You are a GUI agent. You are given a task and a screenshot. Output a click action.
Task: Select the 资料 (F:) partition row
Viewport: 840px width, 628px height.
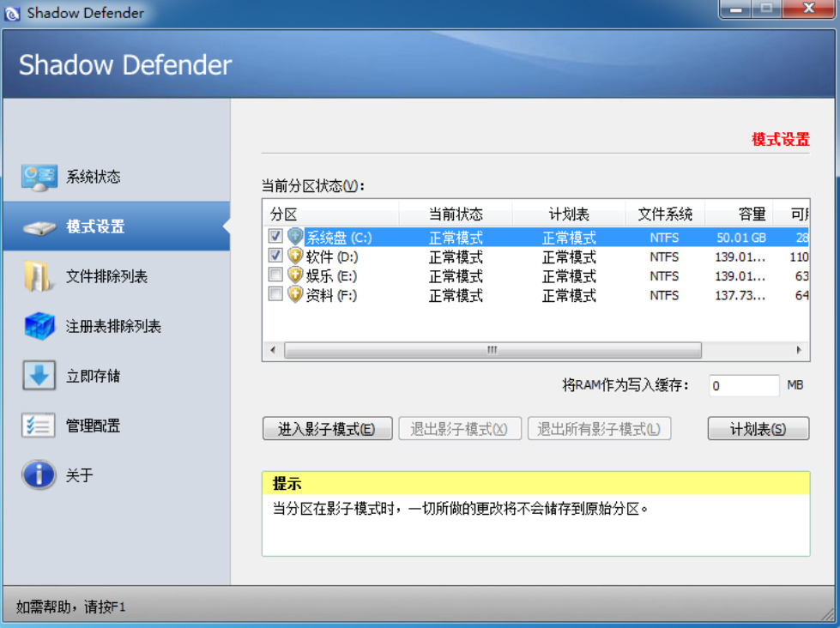tap(535, 295)
